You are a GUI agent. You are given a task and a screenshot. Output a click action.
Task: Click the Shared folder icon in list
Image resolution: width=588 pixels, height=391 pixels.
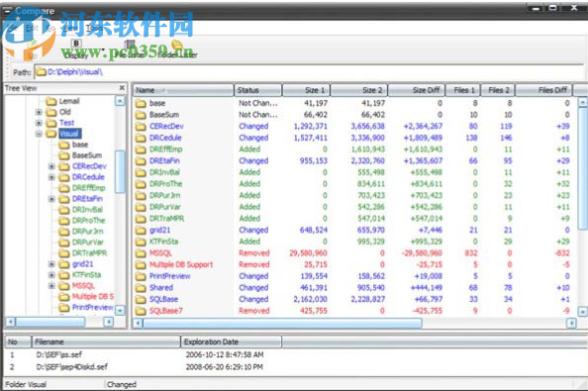tap(141, 288)
